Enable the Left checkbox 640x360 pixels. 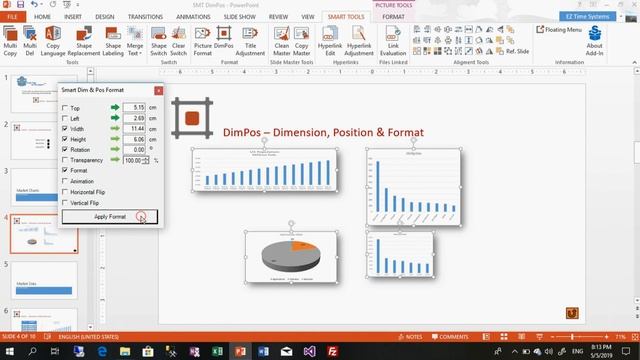pyautogui.click(x=64, y=118)
